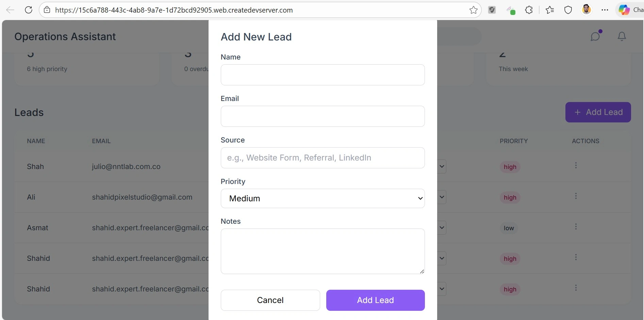644x320 pixels.
Task: Open browser settings and more menu
Action: pyautogui.click(x=605, y=10)
